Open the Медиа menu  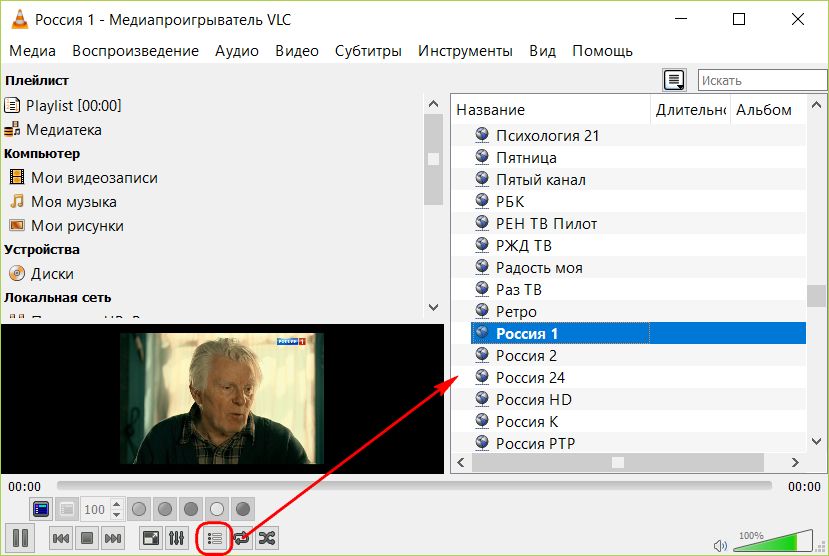coord(32,51)
